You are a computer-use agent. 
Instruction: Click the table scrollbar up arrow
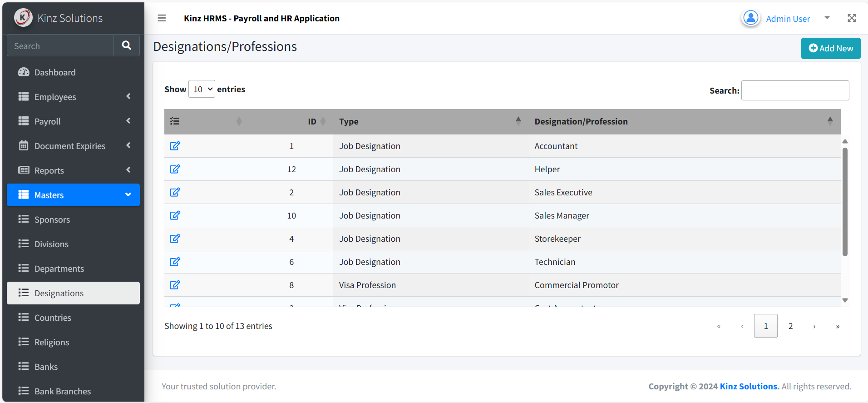845,141
